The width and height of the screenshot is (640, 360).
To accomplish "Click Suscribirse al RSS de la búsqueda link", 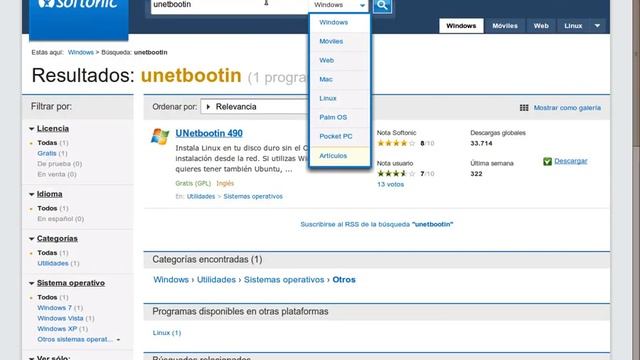I will [x=377, y=224].
